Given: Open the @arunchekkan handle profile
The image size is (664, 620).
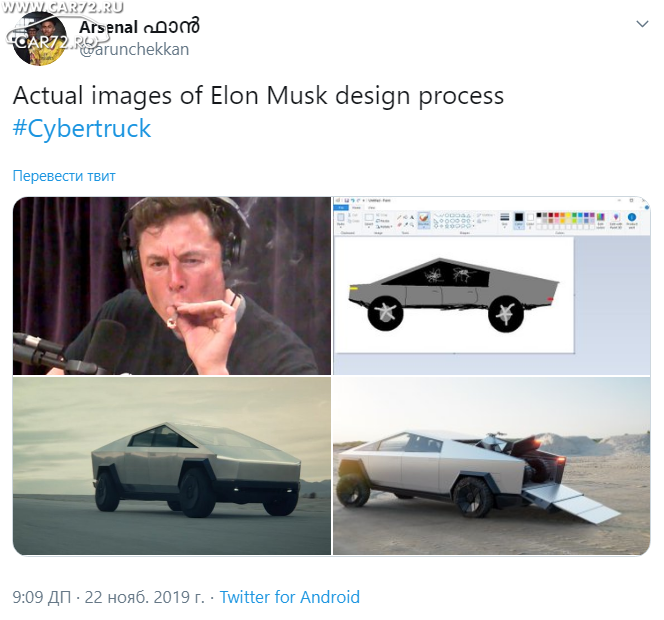Looking at the screenshot, I should click(x=134, y=50).
